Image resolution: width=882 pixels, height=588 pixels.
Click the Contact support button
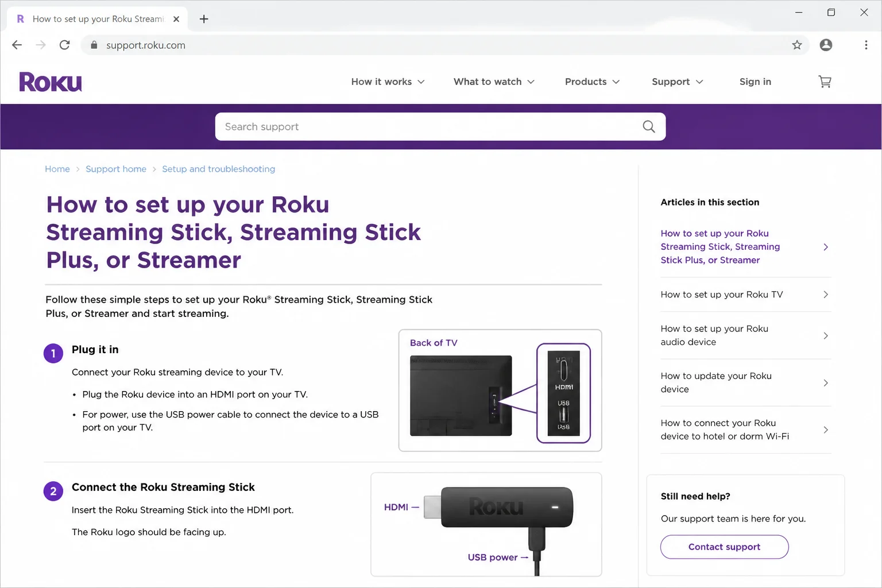724,547
